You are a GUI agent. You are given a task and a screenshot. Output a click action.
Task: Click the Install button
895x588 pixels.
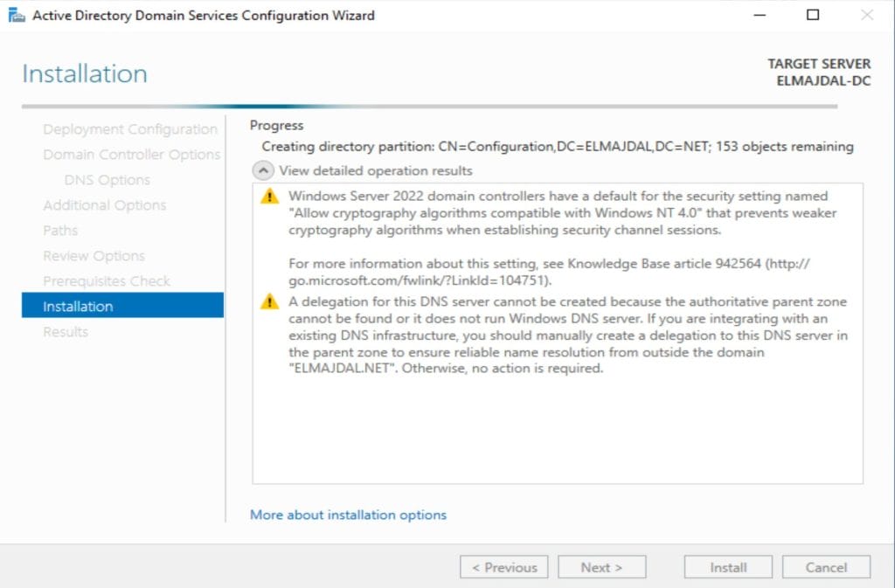click(727, 567)
